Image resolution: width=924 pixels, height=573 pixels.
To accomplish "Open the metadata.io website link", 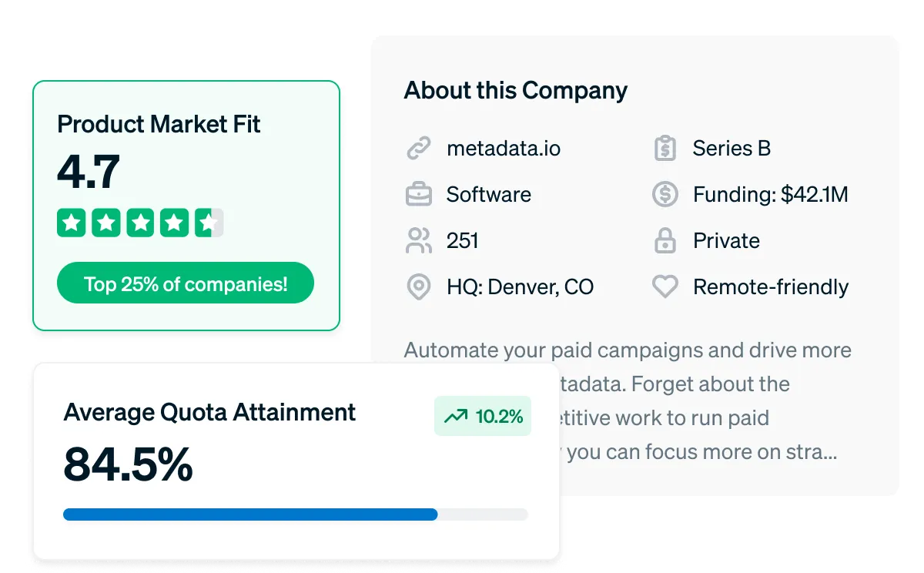I will (x=504, y=148).
